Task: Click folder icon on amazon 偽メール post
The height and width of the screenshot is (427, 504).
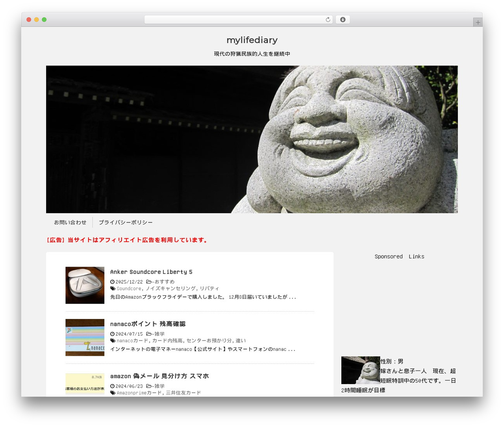Action: 149,386
